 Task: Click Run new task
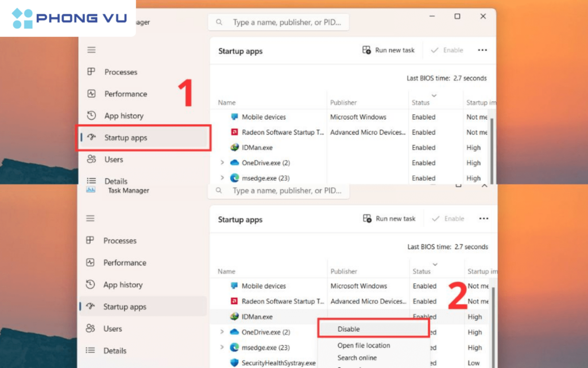pos(394,50)
